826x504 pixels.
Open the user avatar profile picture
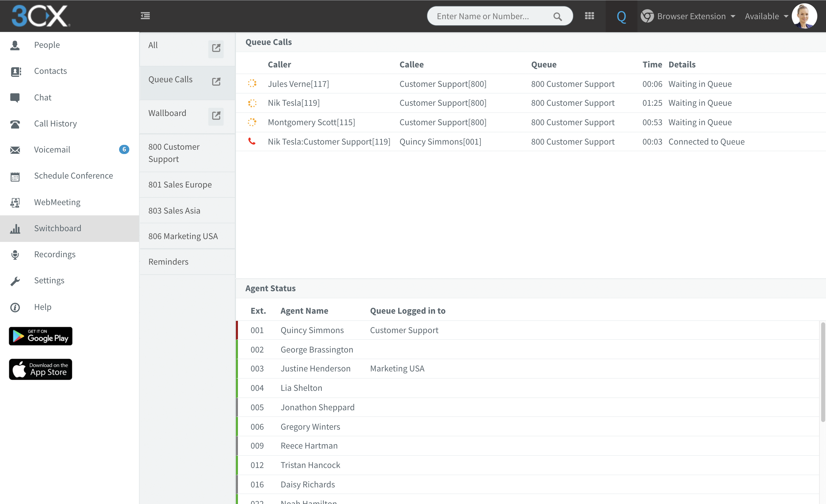804,16
